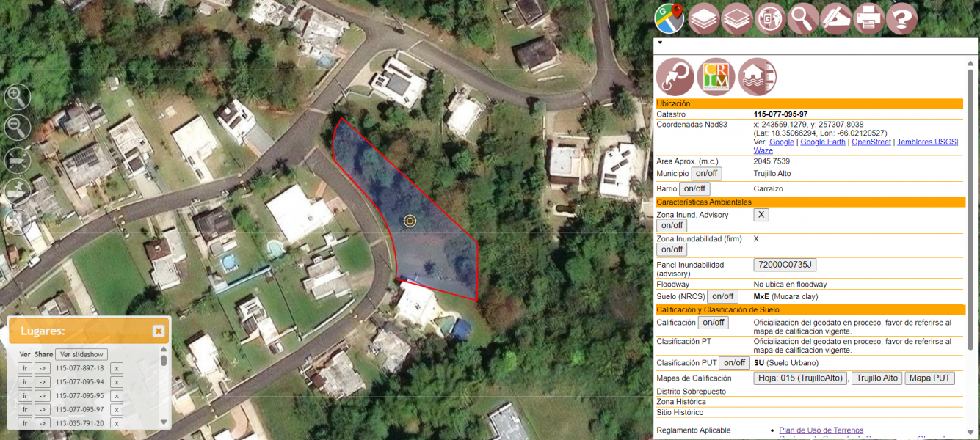The height and width of the screenshot is (440, 980).
Task: Open the Google Earth link
Action: (x=823, y=142)
